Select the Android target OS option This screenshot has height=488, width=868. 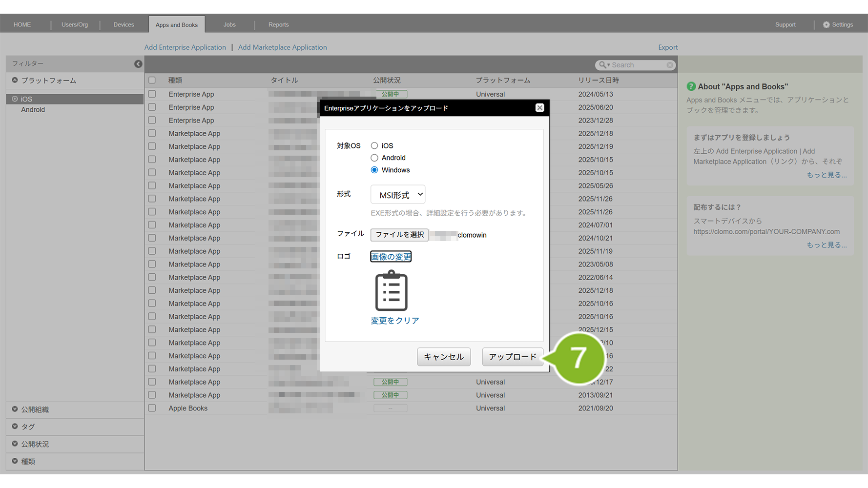tap(374, 158)
